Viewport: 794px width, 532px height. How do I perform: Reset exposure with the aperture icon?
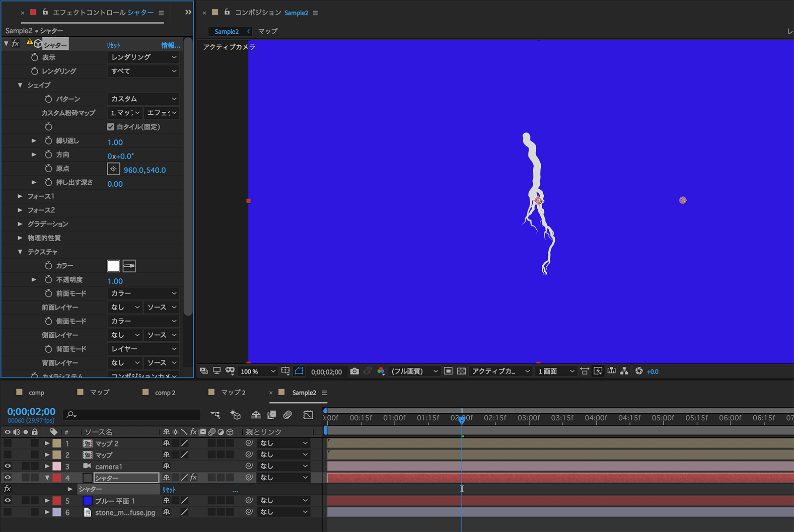(x=639, y=371)
